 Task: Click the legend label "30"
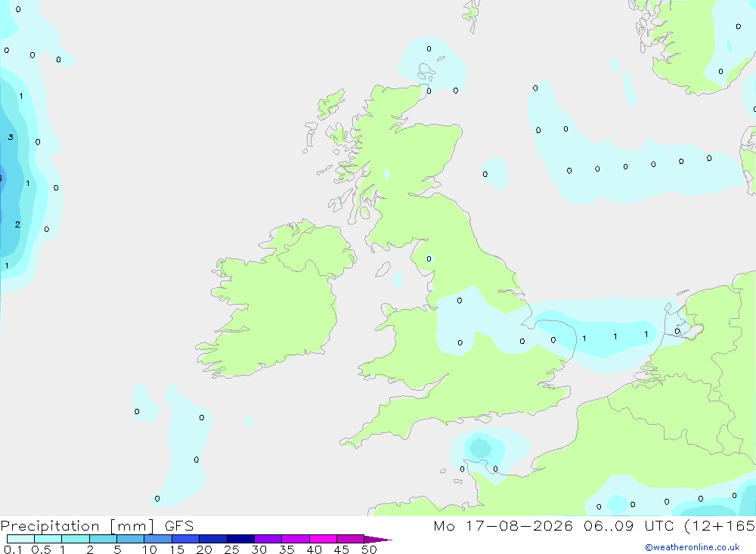tap(259, 549)
